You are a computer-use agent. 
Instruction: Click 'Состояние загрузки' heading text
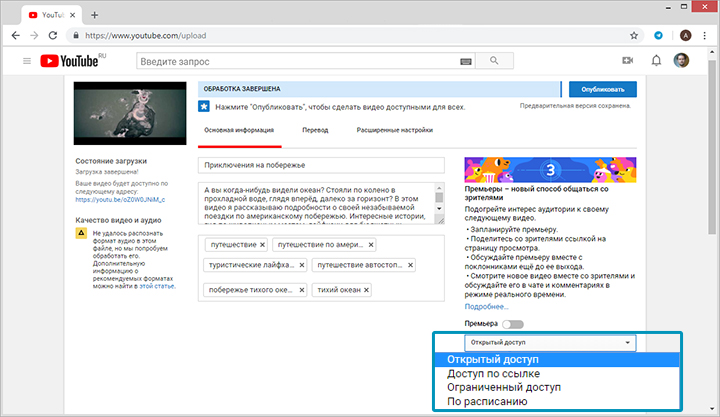click(111, 161)
